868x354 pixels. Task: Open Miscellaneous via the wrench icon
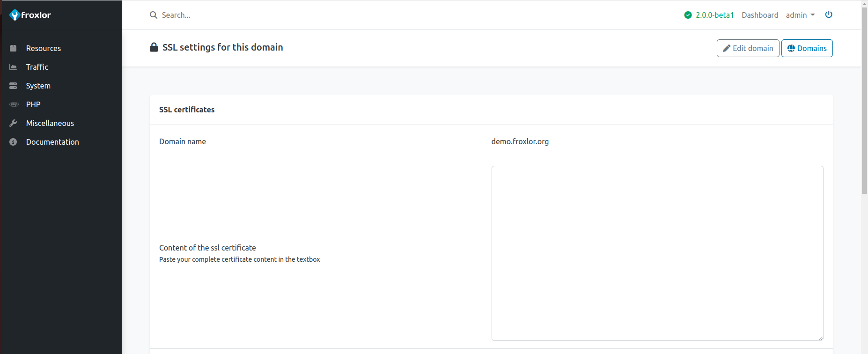[x=13, y=123]
